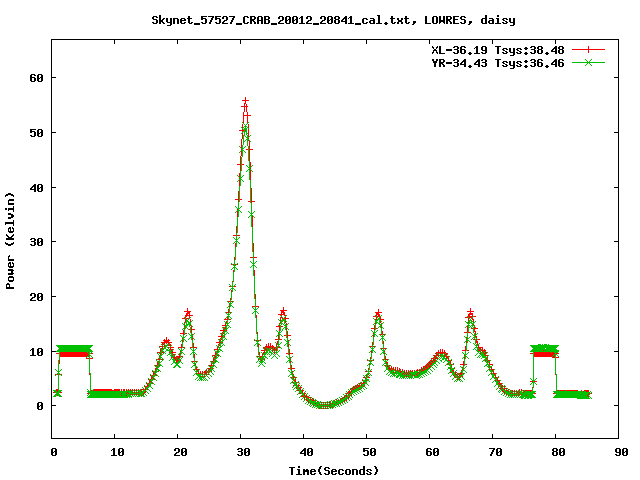Click the Power (Kelvin) y-axis label
The height and width of the screenshot is (480, 640).
click(10, 241)
